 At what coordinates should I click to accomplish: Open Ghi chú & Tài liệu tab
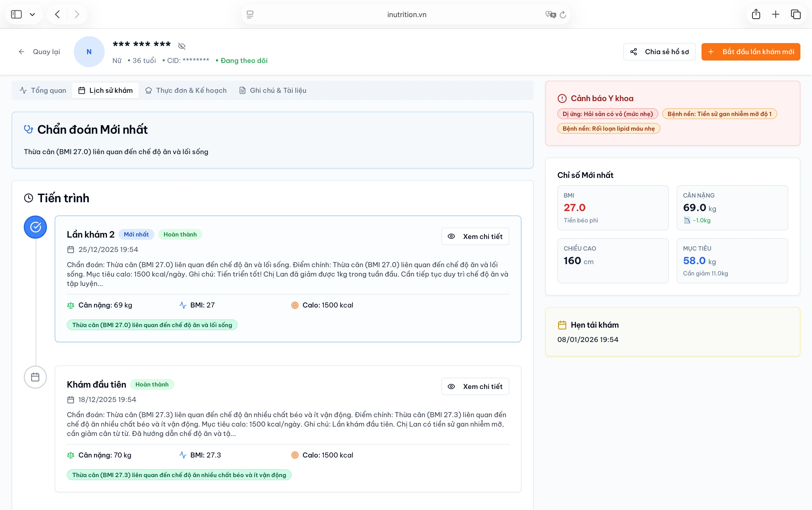(273, 90)
